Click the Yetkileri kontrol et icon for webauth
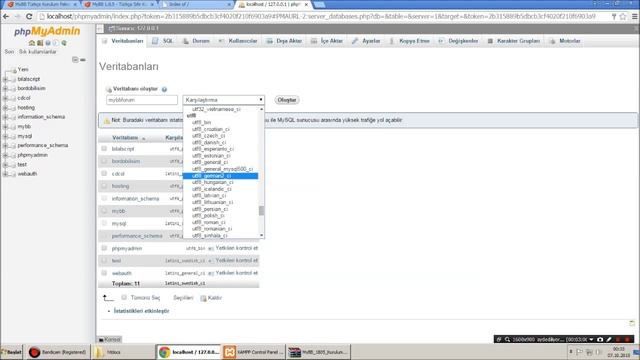The image size is (640, 360). pos(211,273)
